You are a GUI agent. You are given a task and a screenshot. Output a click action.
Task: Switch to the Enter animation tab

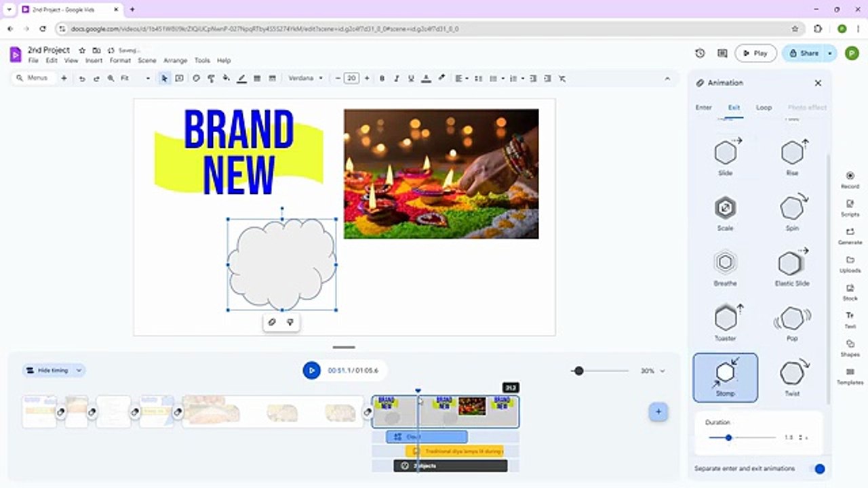[704, 108]
